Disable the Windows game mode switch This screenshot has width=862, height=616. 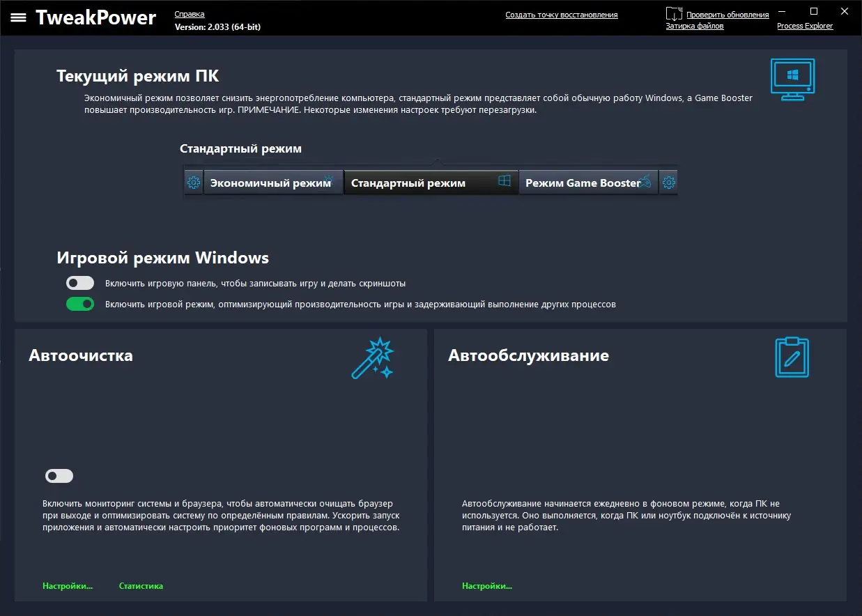(x=80, y=304)
